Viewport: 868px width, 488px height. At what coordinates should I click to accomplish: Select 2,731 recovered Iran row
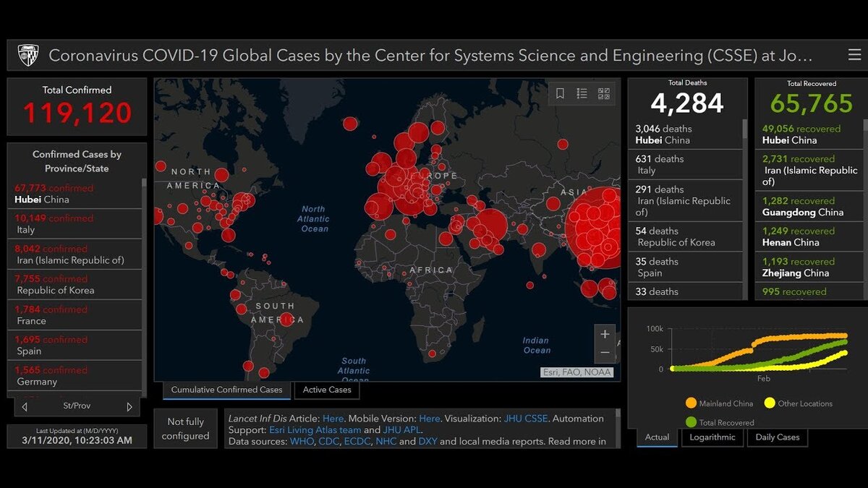coord(809,171)
